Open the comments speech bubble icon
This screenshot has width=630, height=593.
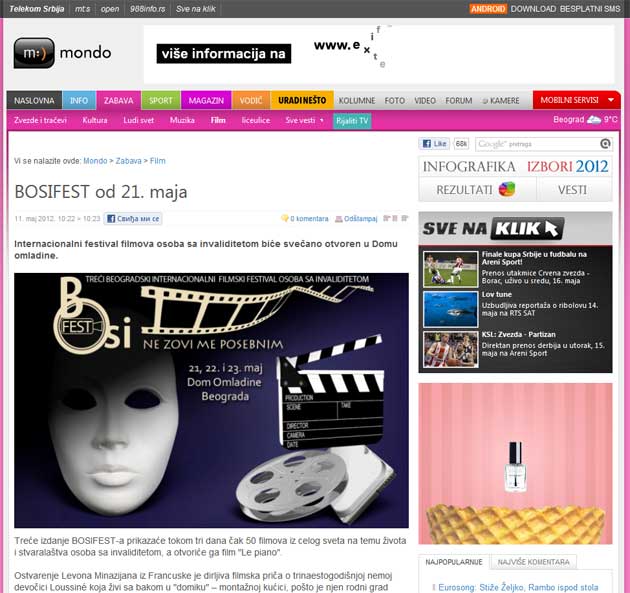pyautogui.click(x=284, y=218)
